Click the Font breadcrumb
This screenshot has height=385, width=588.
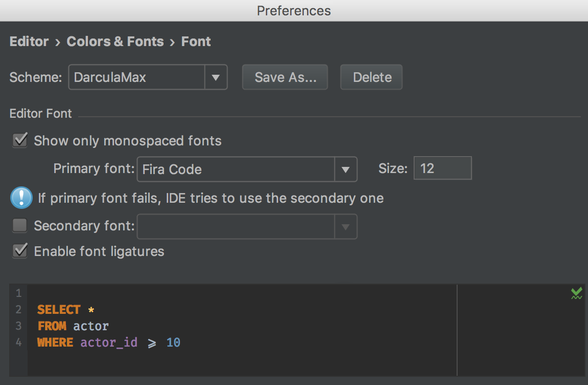point(196,41)
